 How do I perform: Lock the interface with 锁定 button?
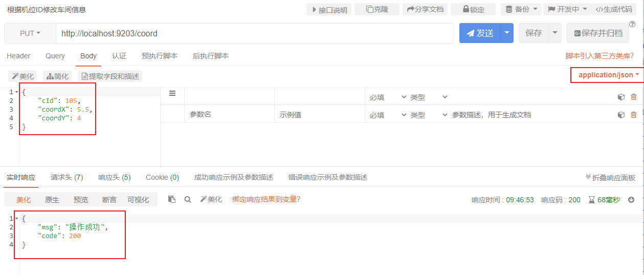pos(473,9)
